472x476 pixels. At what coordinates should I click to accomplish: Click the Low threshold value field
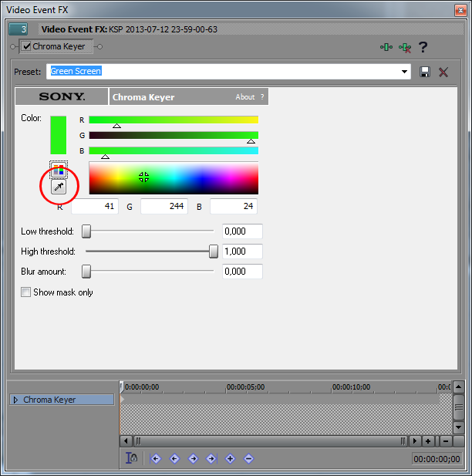[x=242, y=231]
